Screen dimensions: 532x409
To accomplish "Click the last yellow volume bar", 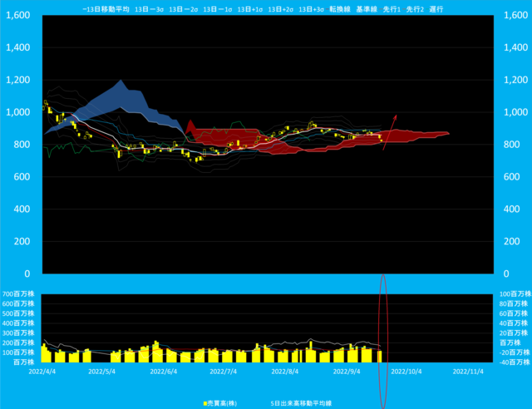I will tap(380, 357).
